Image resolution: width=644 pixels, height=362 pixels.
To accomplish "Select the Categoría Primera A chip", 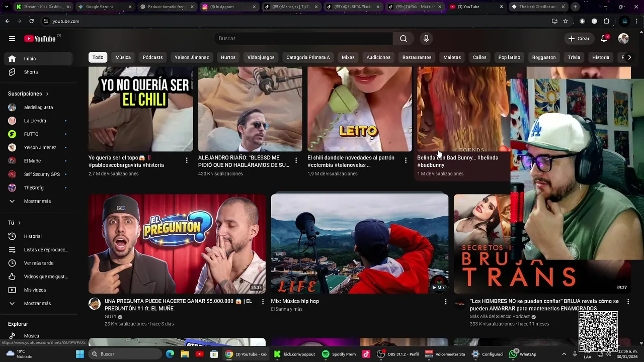I will [x=308, y=57].
